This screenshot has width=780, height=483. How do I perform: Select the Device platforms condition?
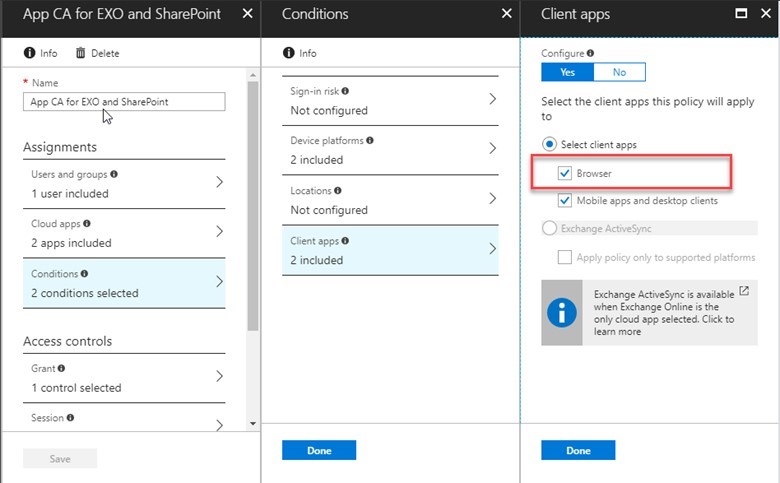pyautogui.click(x=390, y=150)
